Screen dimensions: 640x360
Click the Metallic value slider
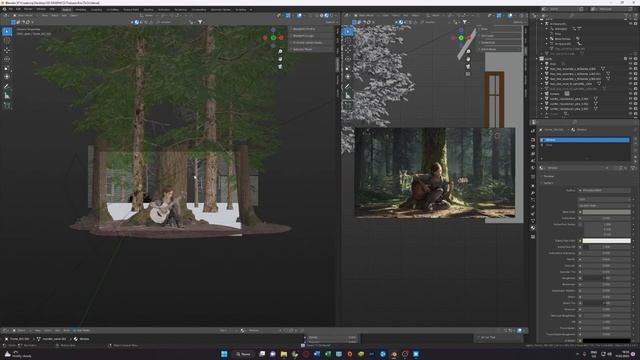point(606,259)
